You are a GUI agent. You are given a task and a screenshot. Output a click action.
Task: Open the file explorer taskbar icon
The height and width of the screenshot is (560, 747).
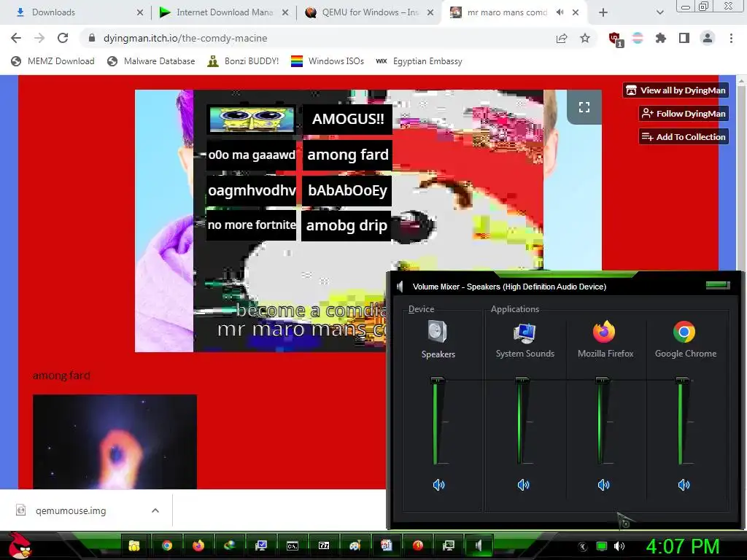(135, 545)
